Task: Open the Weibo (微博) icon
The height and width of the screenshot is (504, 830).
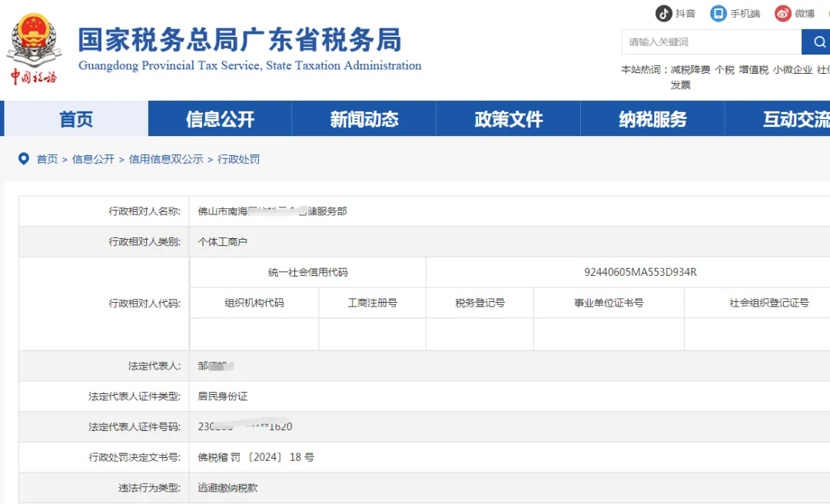Action: (x=783, y=13)
